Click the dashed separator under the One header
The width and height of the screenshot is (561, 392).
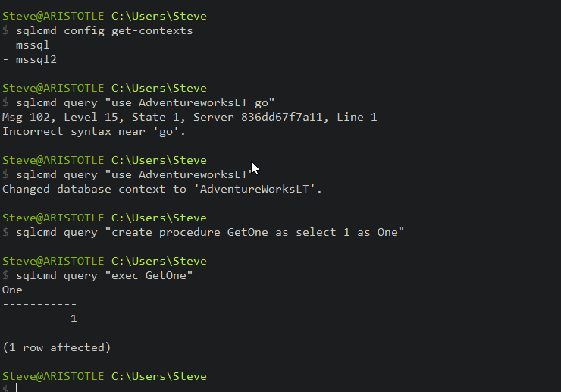[x=39, y=304]
